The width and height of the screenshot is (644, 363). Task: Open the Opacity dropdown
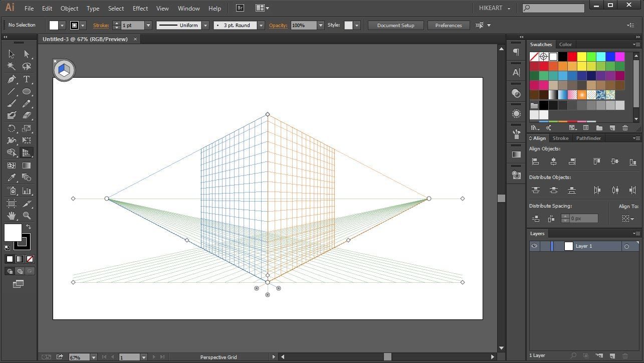321,26
